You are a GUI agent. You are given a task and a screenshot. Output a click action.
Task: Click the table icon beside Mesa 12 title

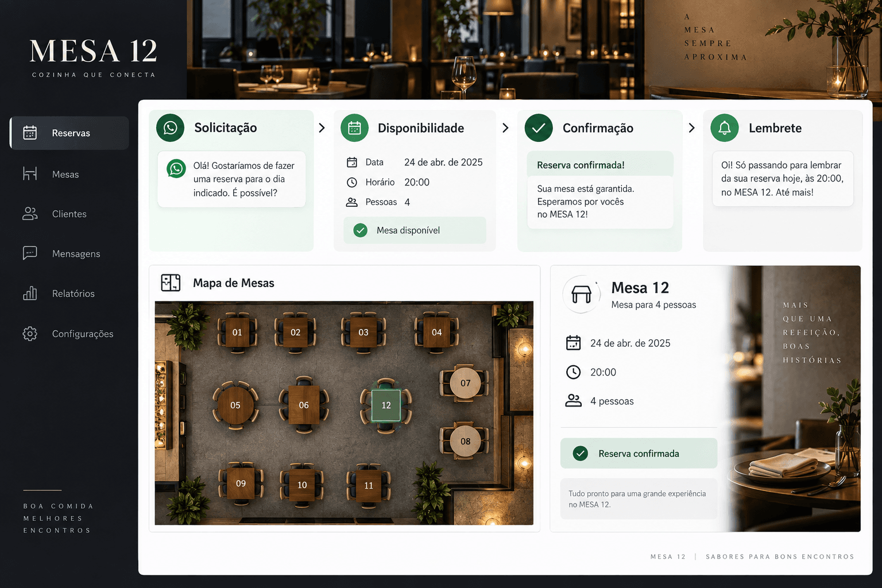[x=581, y=294]
